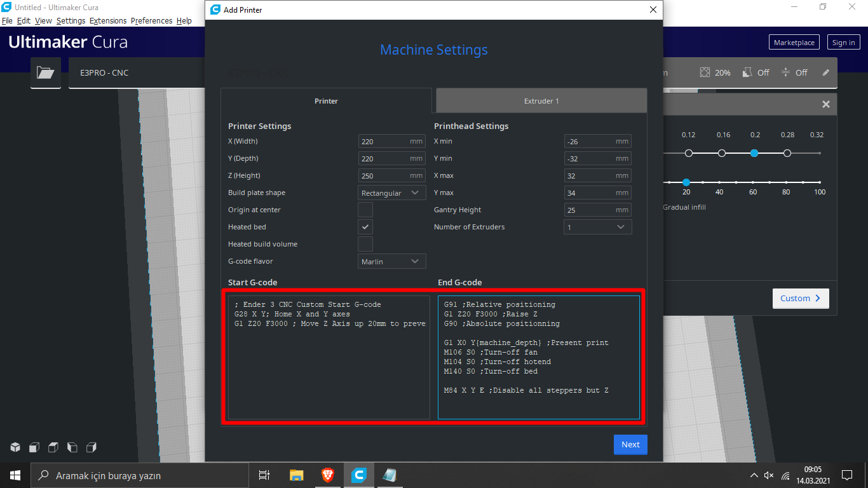This screenshot has height=488, width=868.
Task: Select 0.12 layer height on slider
Action: click(689, 153)
